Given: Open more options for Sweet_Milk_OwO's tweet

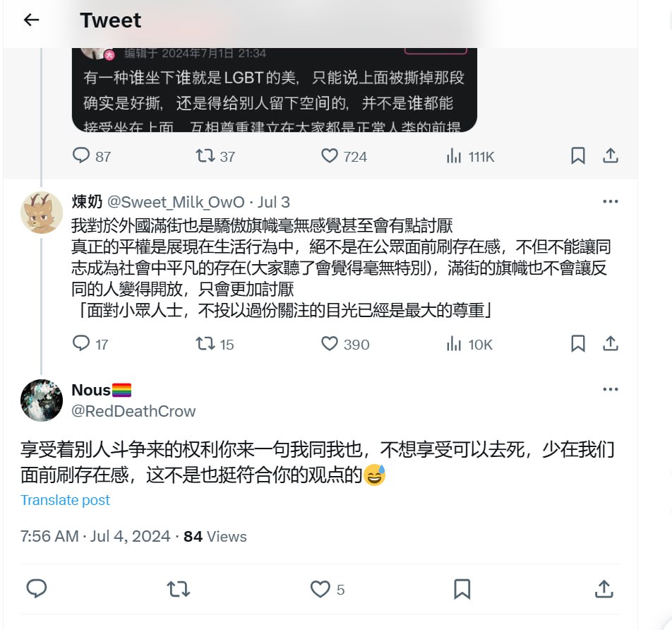Looking at the screenshot, I should [611, 201].
